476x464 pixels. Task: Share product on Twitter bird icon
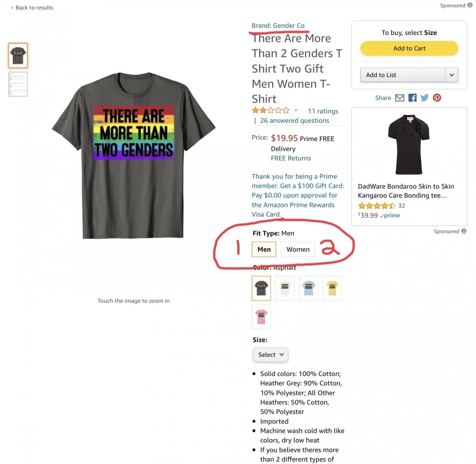click(425, 98)
